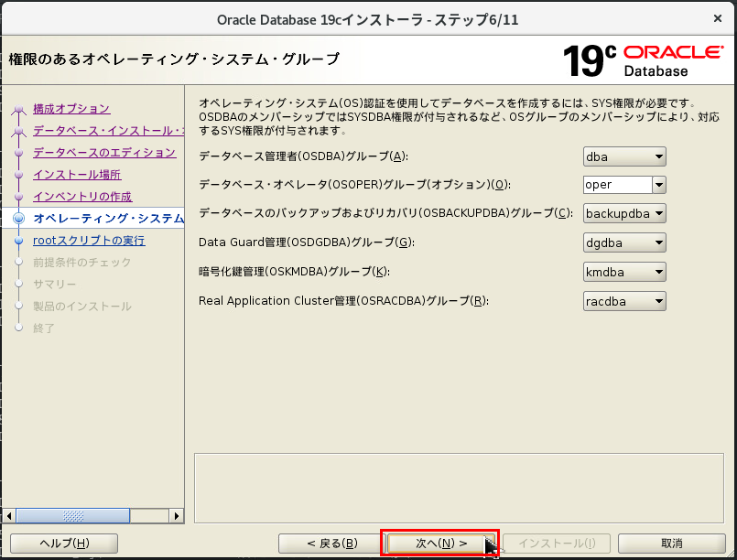Screen dimensions: 737x560
Task: Click the 構成オプション step icon in sidebar
Action: [x=18, y=107]
